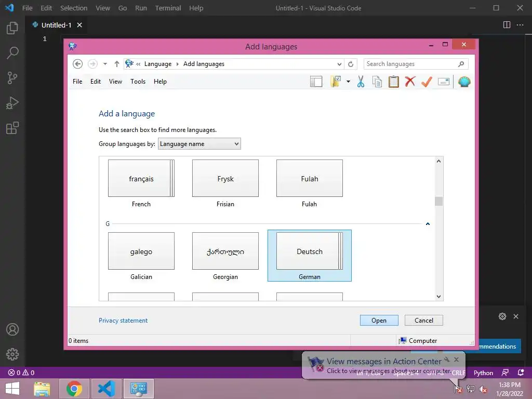Refresh the Add languages address bar

(351, 64)
